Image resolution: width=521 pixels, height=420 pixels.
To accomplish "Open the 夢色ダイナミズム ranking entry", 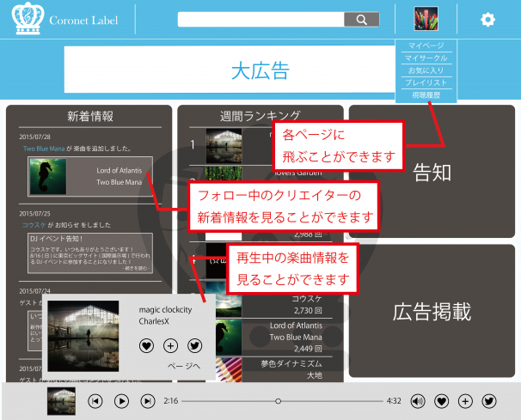I will (274, 369).
